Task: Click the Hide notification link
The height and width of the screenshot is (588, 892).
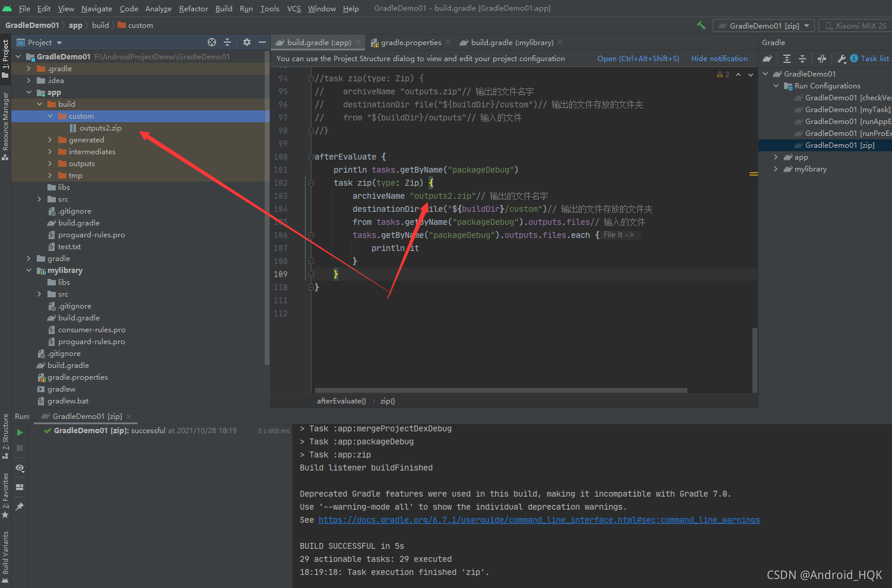Action: point(719,59)
